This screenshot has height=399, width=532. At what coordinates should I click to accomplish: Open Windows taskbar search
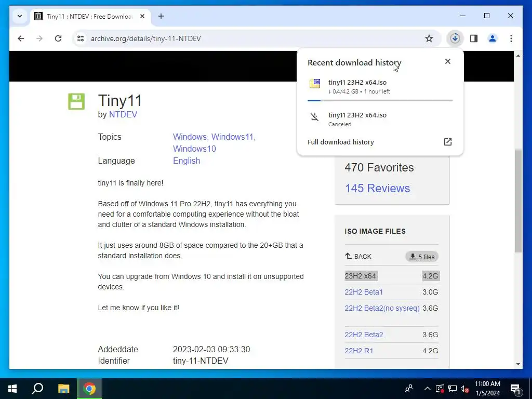click(x=37, y=389)
